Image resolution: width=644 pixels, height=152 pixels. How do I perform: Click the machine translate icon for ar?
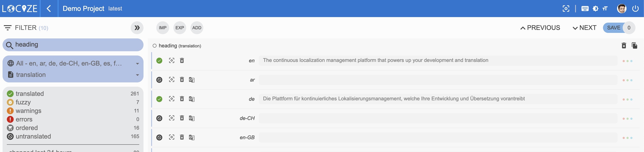click(x=192, y=80)
